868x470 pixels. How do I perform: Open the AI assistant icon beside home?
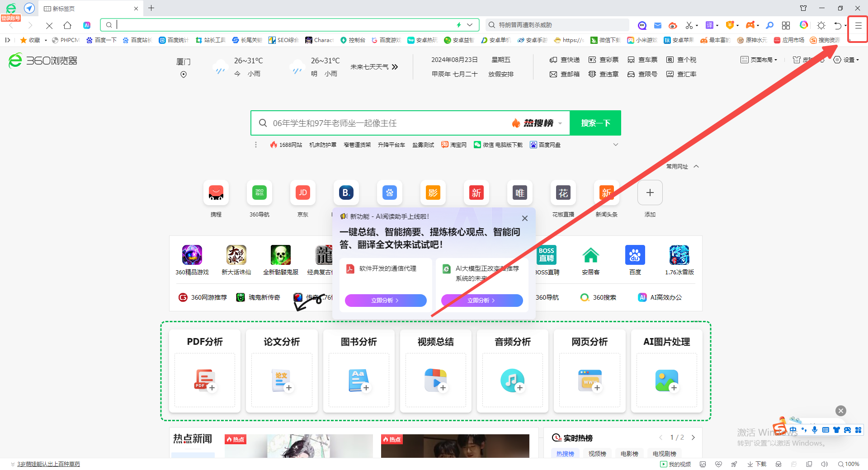87,25
